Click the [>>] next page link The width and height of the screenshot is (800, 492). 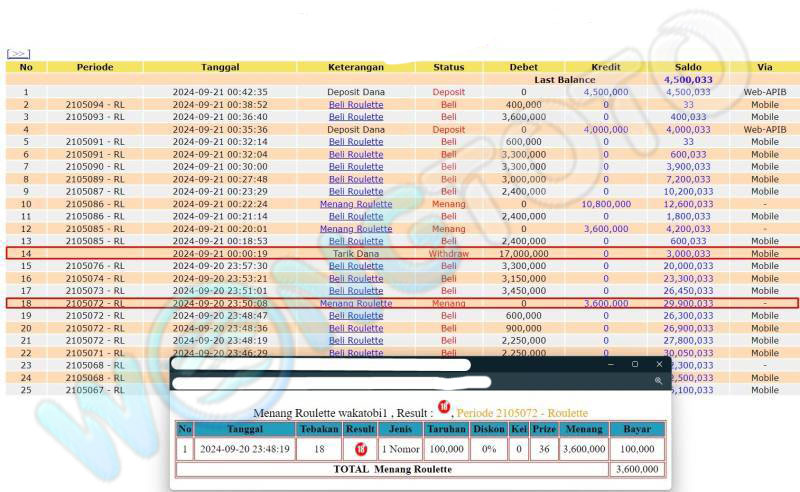[18, 54]
